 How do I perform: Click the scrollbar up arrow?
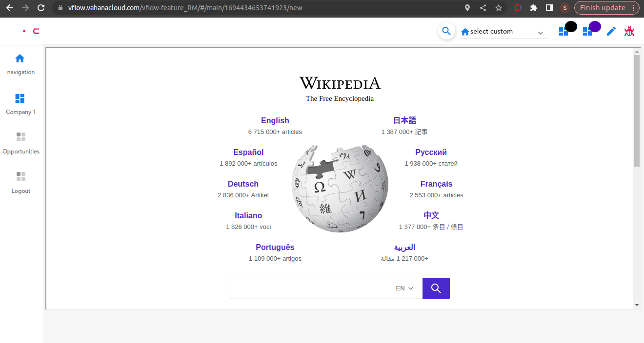(637, 51)
